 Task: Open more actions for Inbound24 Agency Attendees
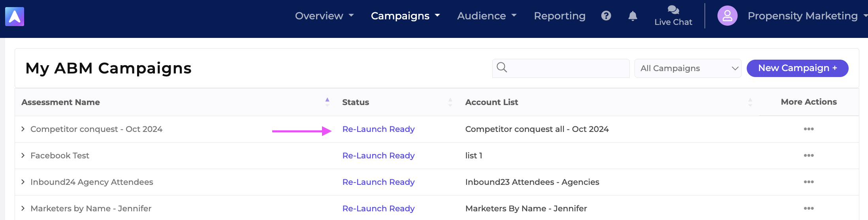point(809,182)
